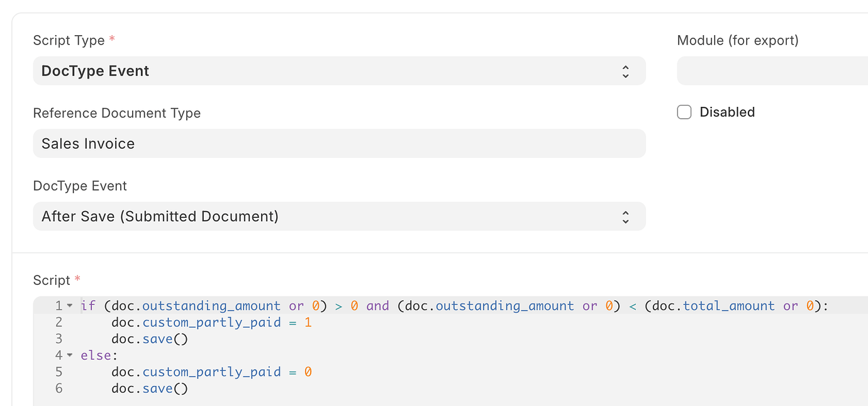Click the Script field label

pos(50,280)
